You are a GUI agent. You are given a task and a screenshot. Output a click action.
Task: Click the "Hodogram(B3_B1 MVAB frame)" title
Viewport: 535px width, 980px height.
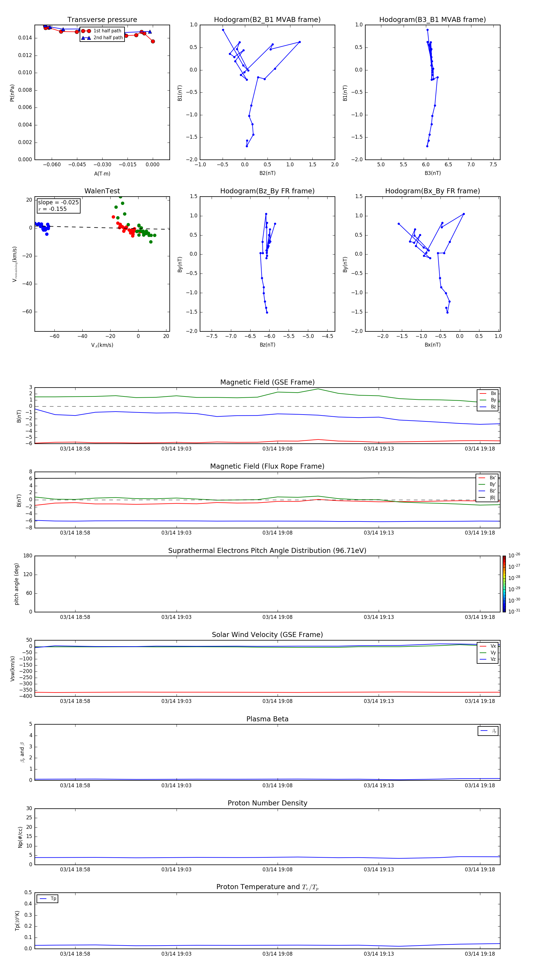pyautogui.click(x=432, y=20)
